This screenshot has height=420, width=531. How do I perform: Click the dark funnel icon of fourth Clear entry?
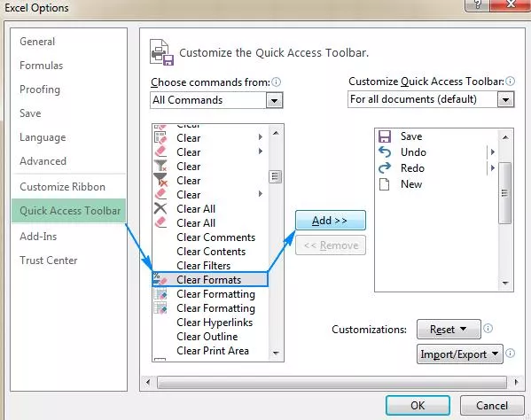[x=160, y=180]
